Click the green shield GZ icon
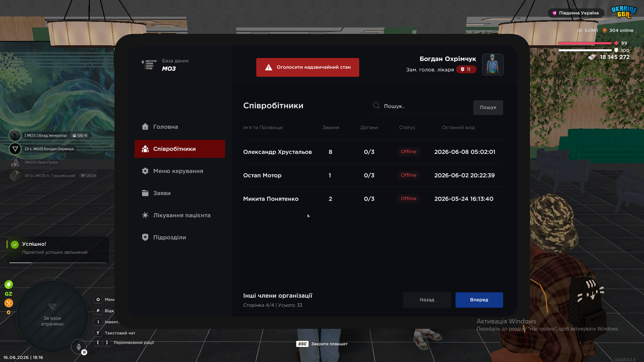Viewport: 644px width, 362px height. (9, 285)
